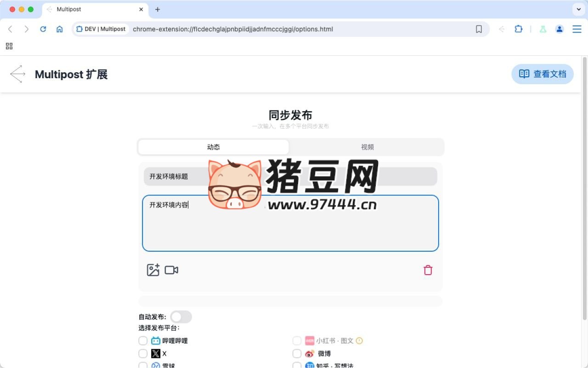Open the apps grid in bookmarks bar
The height and width of the screenshot is (368, 588).
[x=9, y=46]
